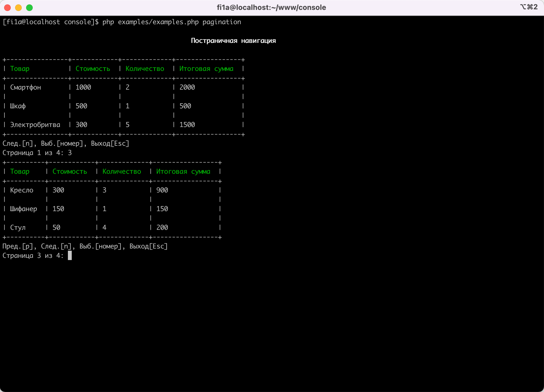Click the 'Товар' header in the first table

point(20,69)
